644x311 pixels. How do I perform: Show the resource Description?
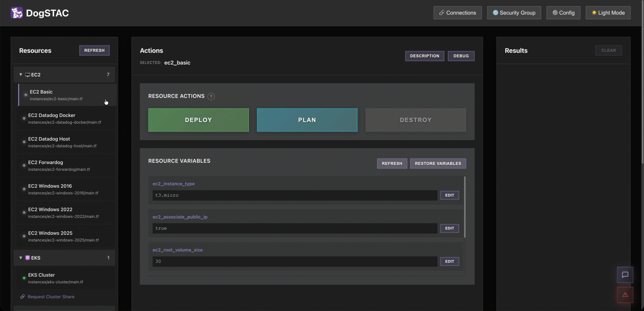pos(425,56)
